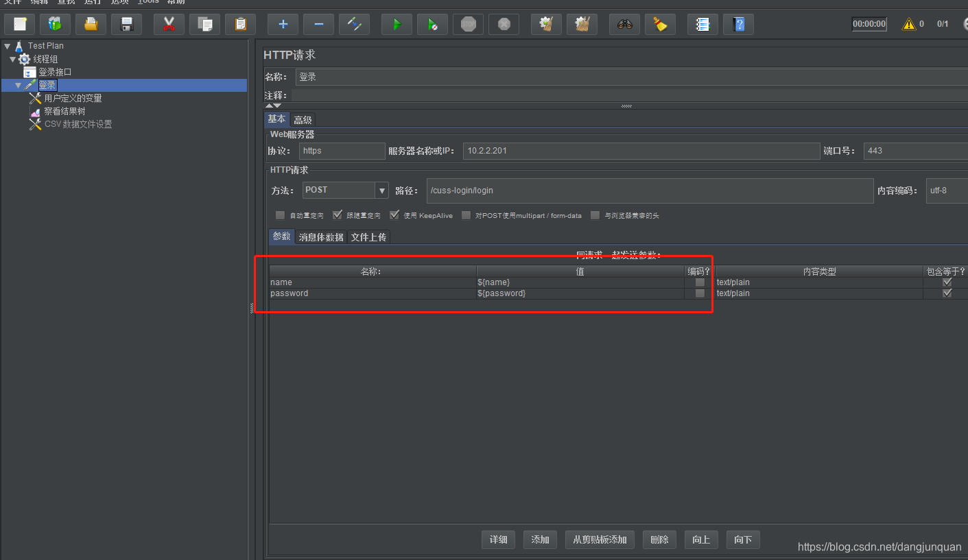Toggle the 使用 KeepAlive checkbox

click(394, 215)
